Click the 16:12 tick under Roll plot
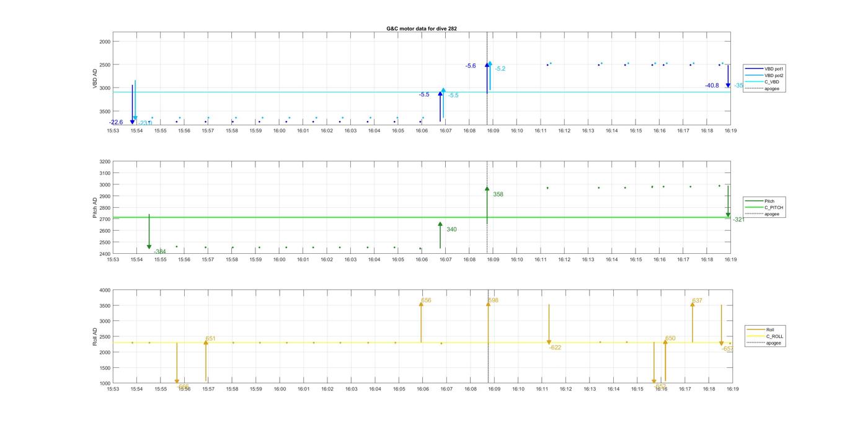The height and width of the screenshot is (430, 868). coord(565,389)
